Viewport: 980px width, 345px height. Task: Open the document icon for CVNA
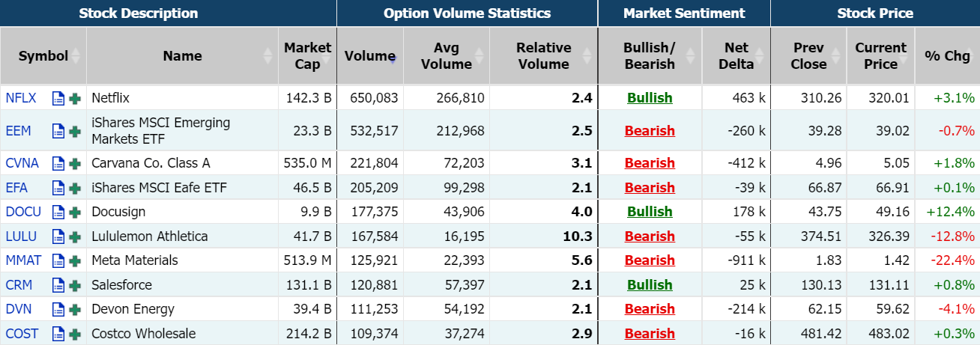click(x=58, y=163)
